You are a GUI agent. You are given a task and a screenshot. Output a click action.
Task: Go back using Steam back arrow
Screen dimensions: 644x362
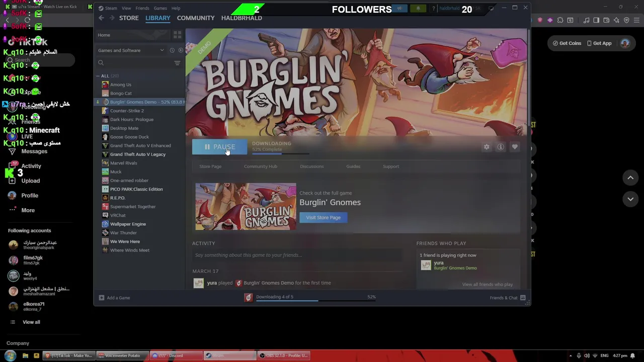click(x=101, y=18)
